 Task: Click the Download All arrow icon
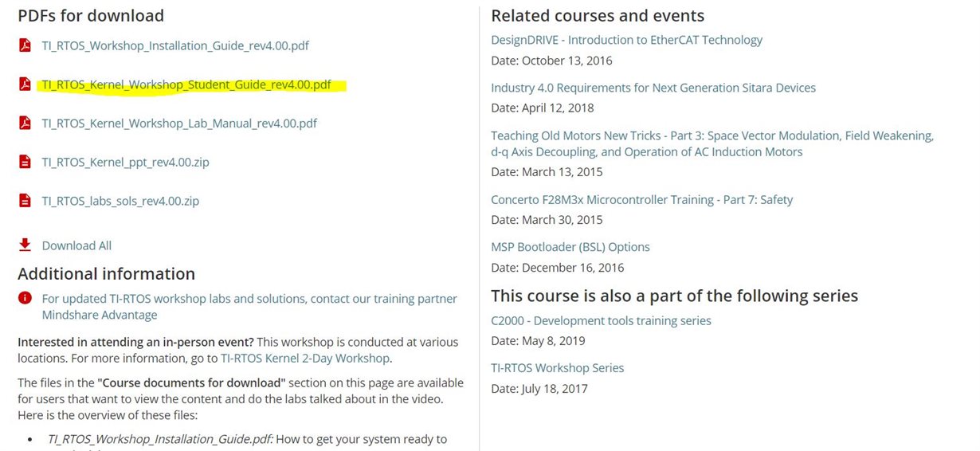pos(25,245)
